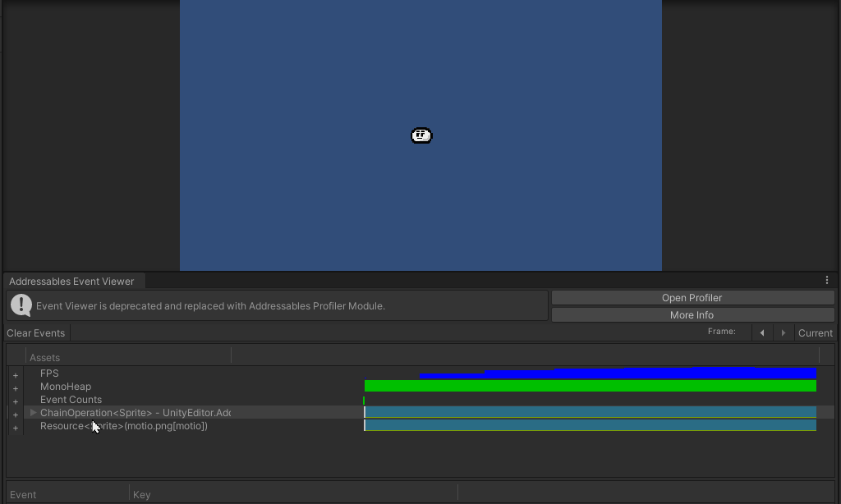The height and width of the screenshot is (504, 841).
Task: Switch to the Addressables Event Viewer tab
Action: 72,281
